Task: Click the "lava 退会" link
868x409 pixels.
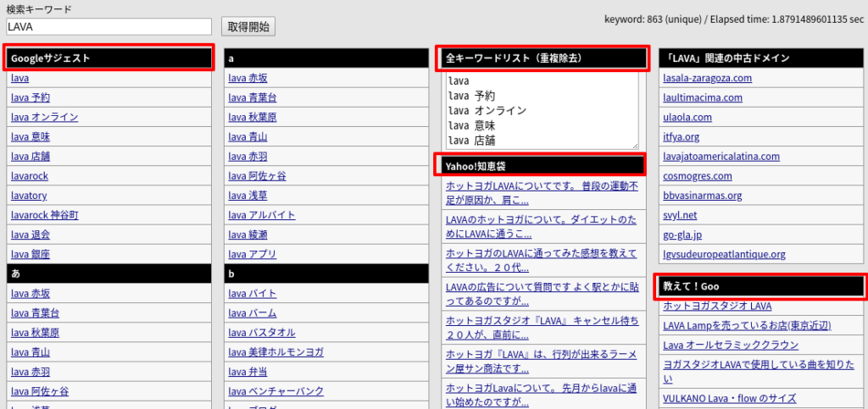Action: click(x=31, y=235)
